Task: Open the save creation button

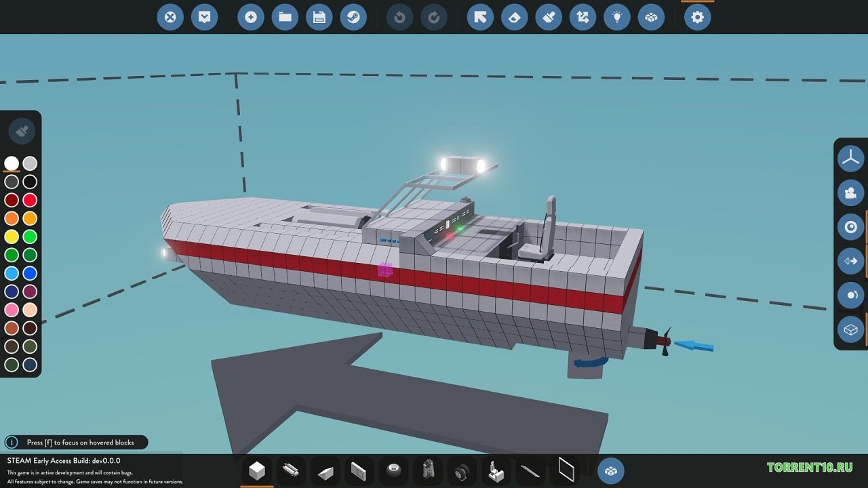Action: (319, 18)
